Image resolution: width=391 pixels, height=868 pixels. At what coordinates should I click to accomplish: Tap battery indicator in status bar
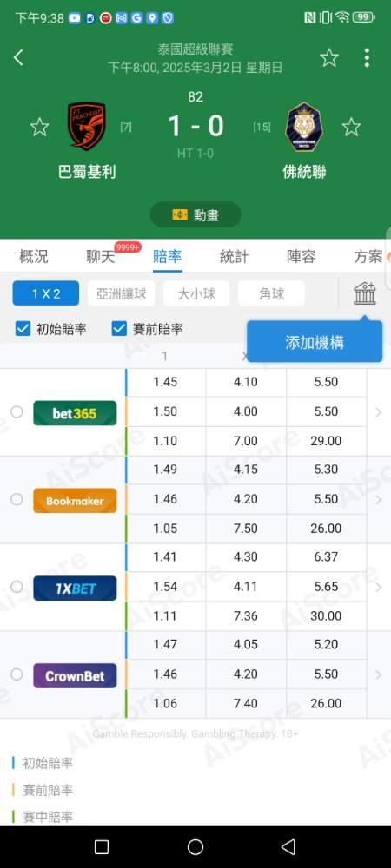(x=364, y=17)
